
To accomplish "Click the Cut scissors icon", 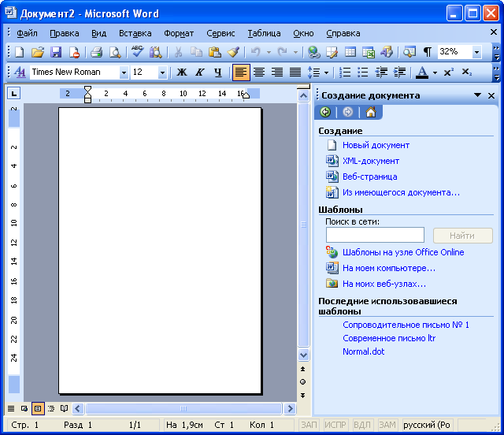I will tap(178, 52).
